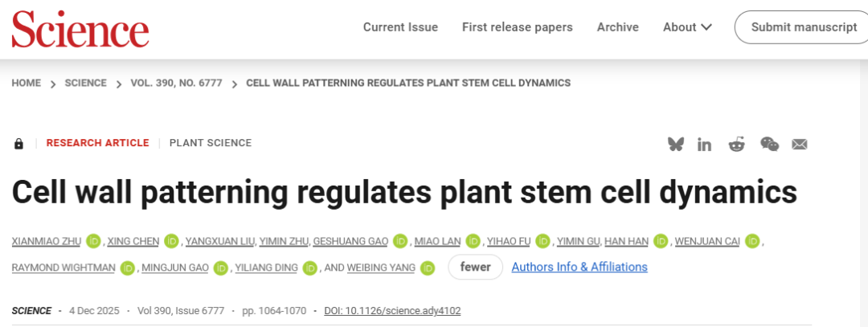
Task: Go to HOME in the breadcrumb
Action: pyautogui.click(x=26, y=83)
